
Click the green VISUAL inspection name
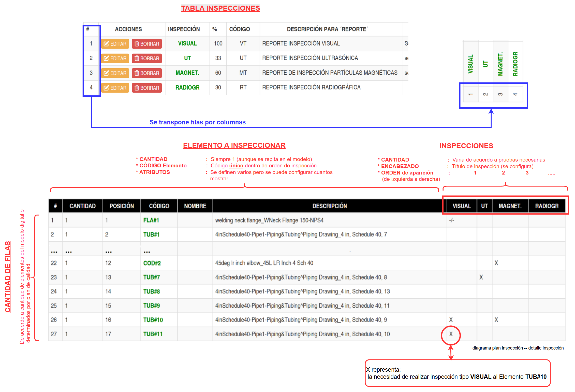(x=187, y=43)
